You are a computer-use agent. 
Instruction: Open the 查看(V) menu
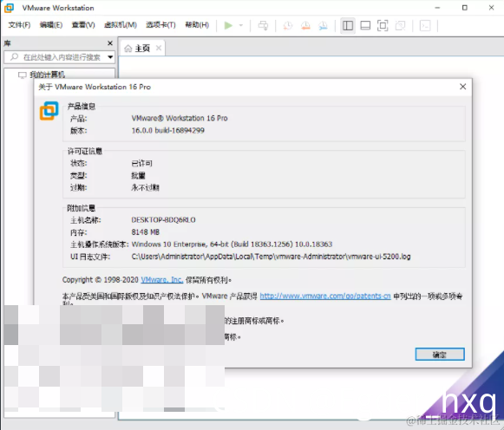coord(83,25)
